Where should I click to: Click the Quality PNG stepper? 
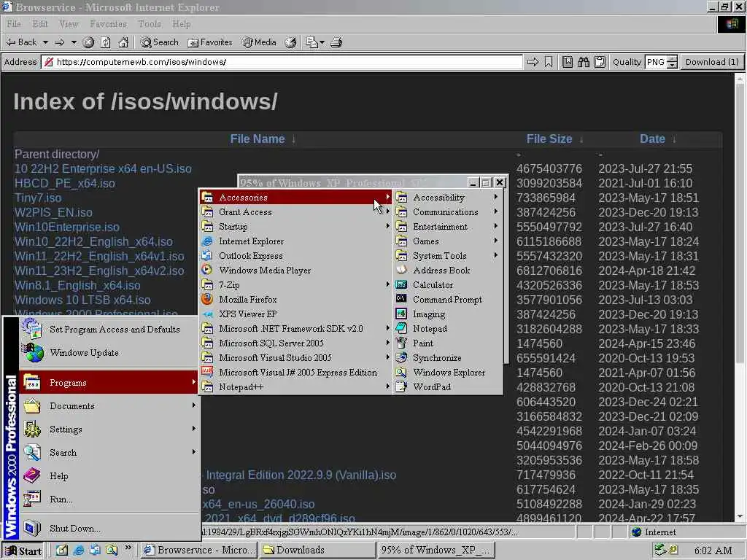click(x=672, y=62)
